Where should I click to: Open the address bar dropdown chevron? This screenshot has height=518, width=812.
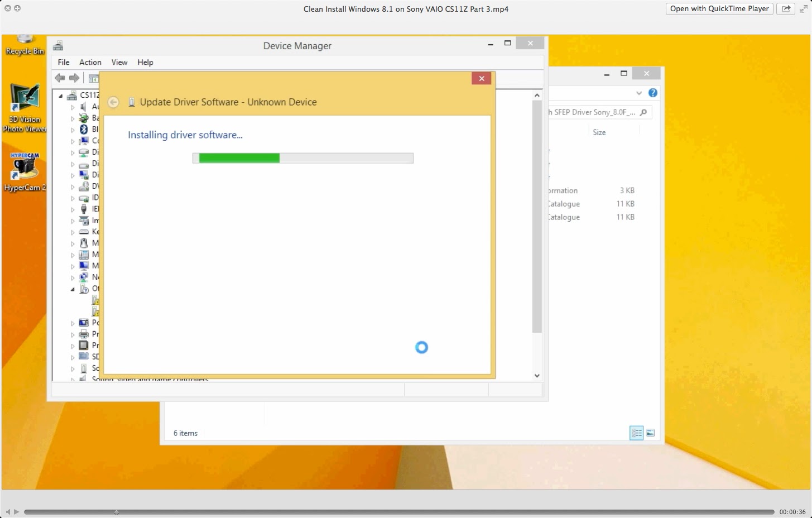[x=639, y=93]
